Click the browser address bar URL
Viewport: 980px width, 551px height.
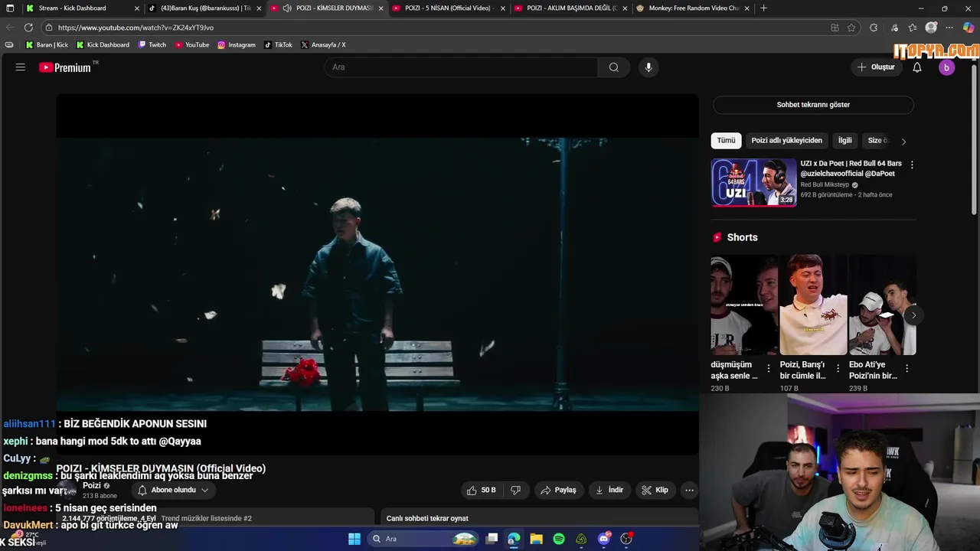[136, 28]
